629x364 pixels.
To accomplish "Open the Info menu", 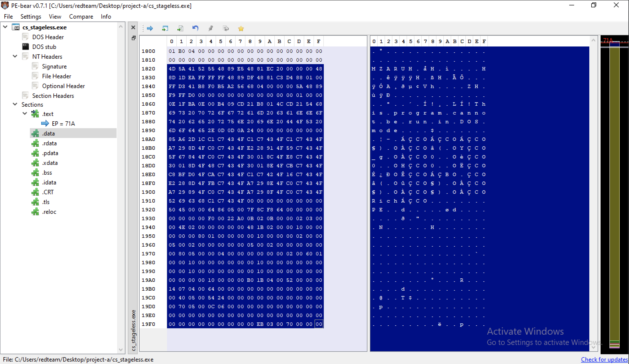I will click(106, 16).
